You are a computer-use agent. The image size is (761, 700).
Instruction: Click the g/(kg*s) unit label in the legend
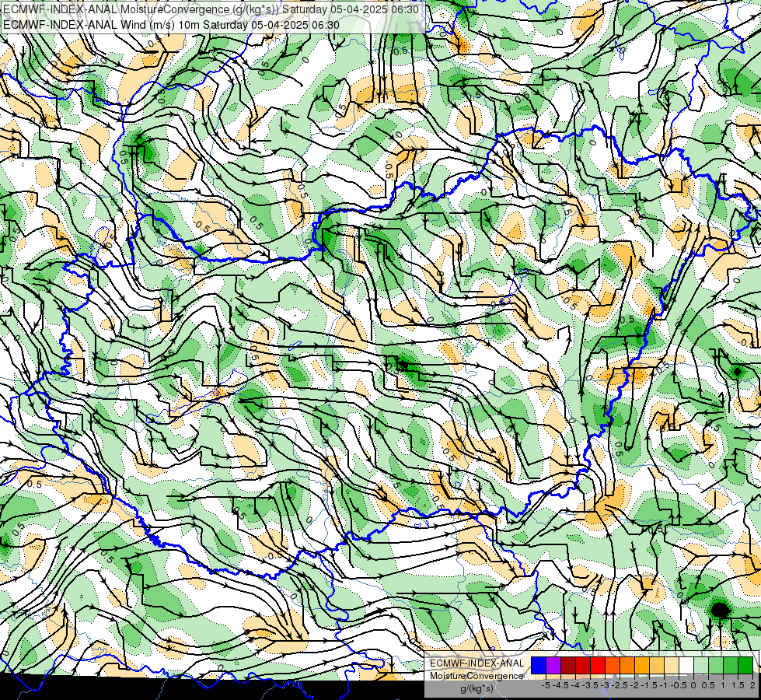(x=477, y=688)
